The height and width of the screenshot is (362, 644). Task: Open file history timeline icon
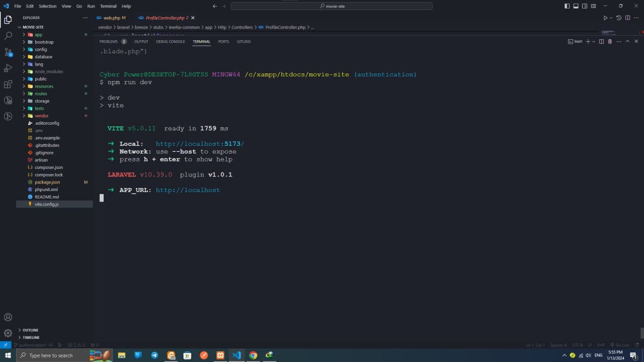tap(619, 18)
